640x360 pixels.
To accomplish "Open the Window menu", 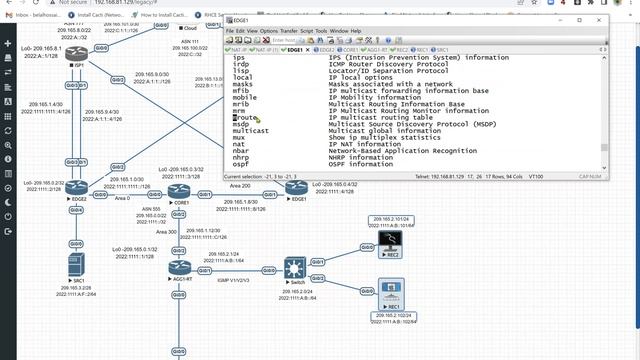I will point(339,31).
